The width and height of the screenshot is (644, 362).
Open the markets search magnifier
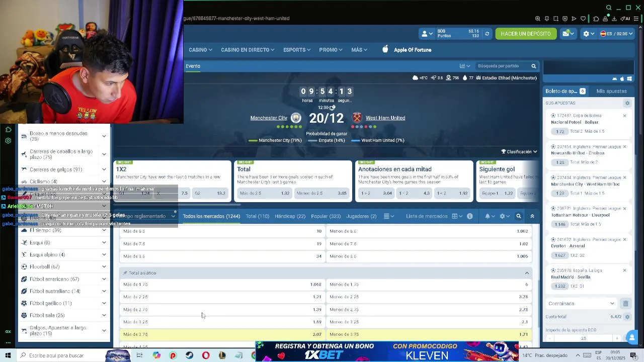pyautogui.click(x=519, y=216)
